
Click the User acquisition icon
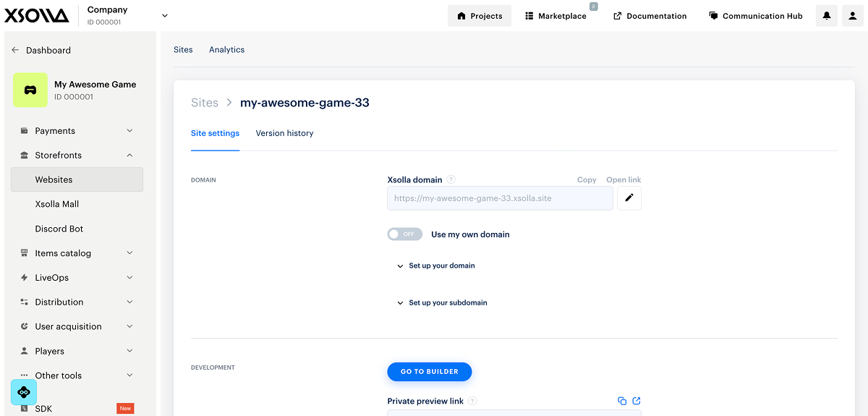(x=25, y=327)
